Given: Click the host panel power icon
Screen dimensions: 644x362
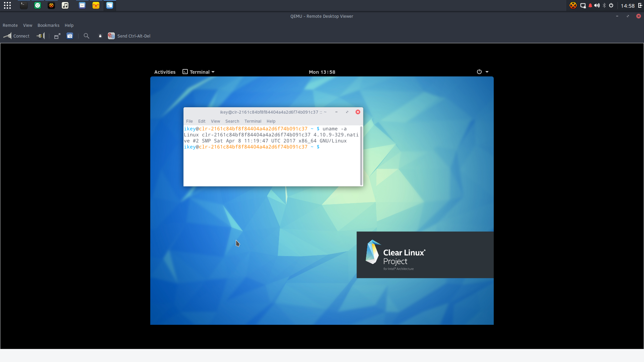Looking at the screenshot, I should (x=611, y=5).
